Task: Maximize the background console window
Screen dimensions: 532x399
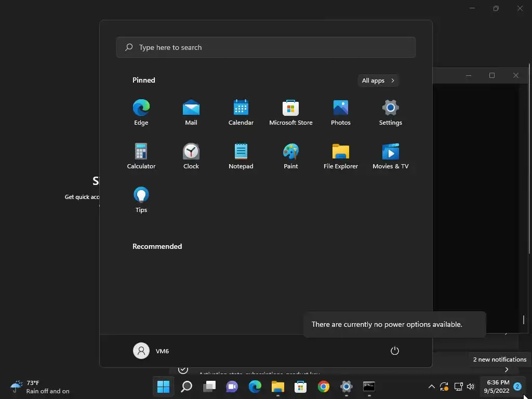Action: click(x=492, y=75)
